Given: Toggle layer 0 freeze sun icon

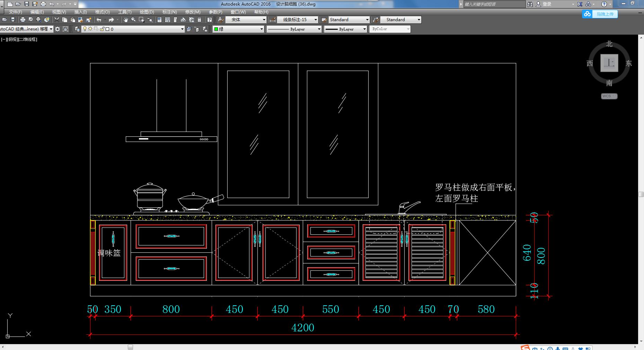Looking at the screenshot, I should point(90,29).
